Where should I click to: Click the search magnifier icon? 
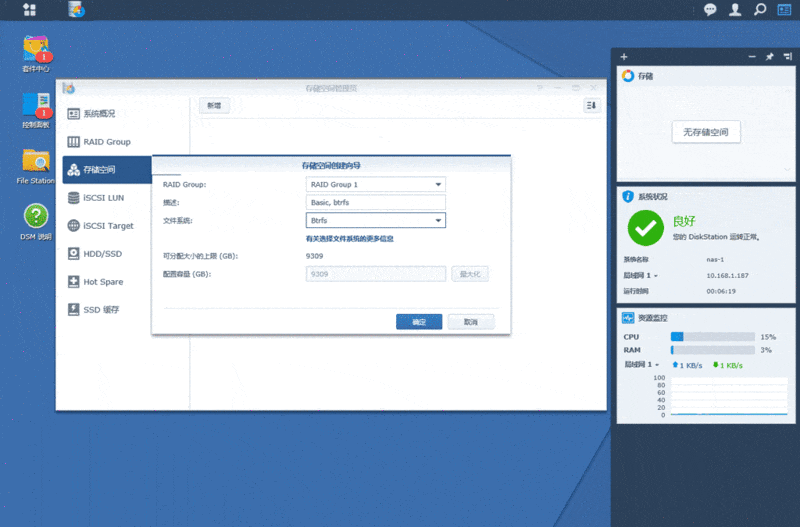(x=760, y=10)
